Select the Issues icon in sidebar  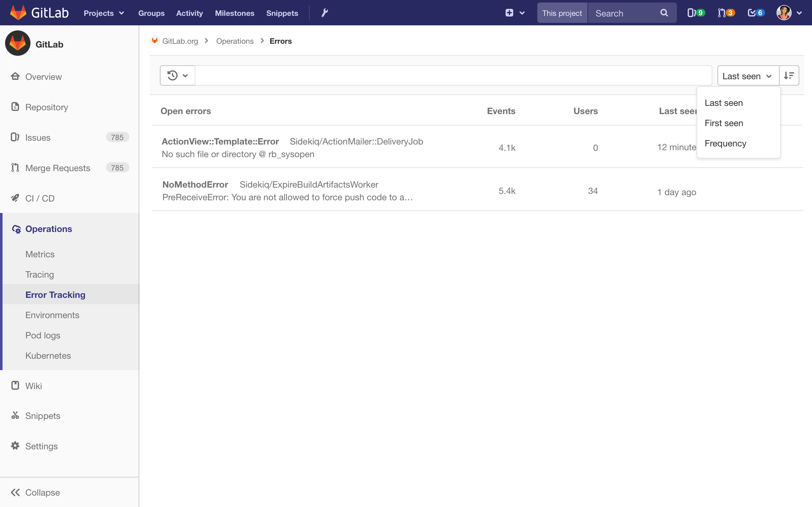click(15, 137)
